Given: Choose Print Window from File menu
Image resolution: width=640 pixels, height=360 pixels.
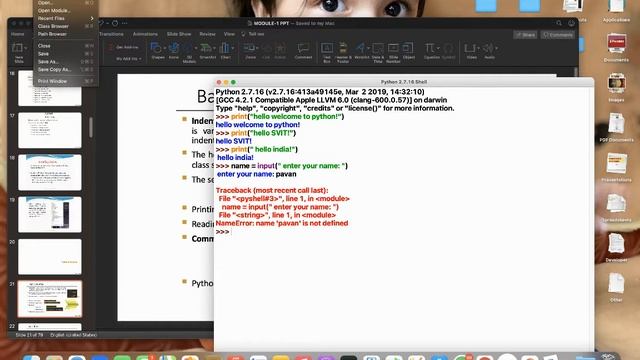Looking at the screenshot, I should tap(65, 81).
